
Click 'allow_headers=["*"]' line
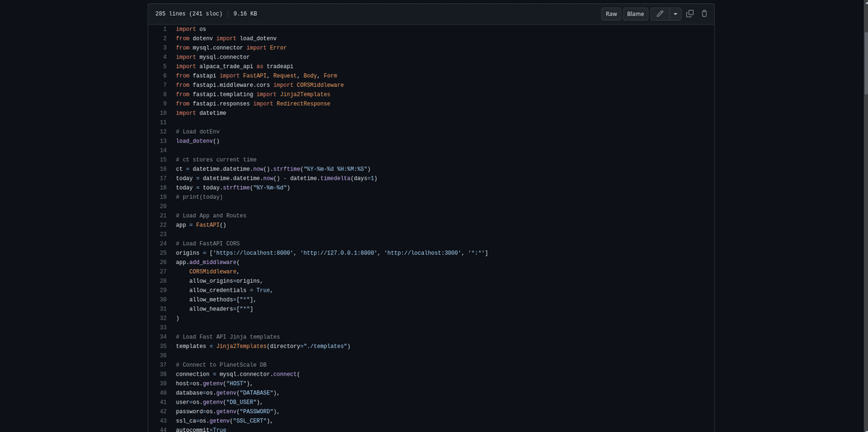coord(221,309)
